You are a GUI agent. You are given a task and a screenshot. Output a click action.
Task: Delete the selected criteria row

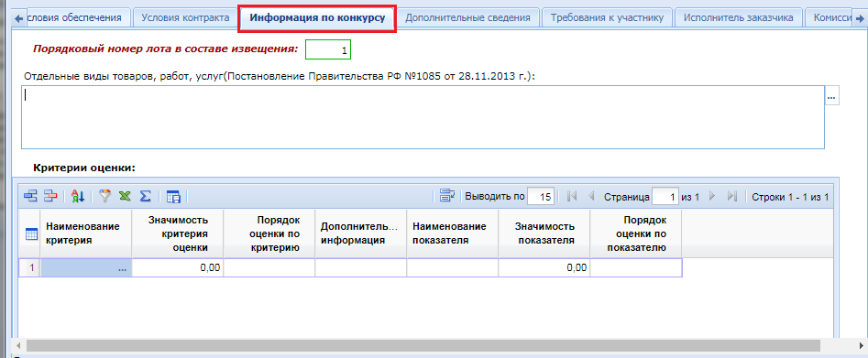pyautogui.click(x=50, y=196)
